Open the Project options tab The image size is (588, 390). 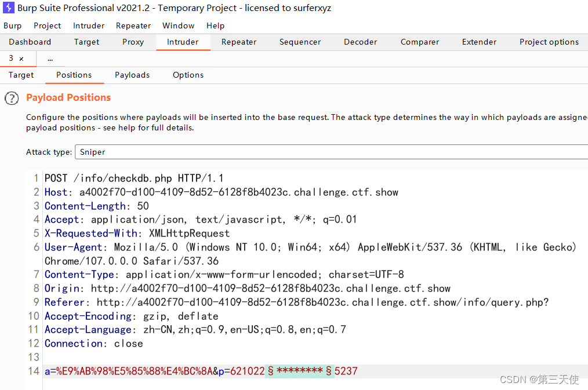pos(549,42)
